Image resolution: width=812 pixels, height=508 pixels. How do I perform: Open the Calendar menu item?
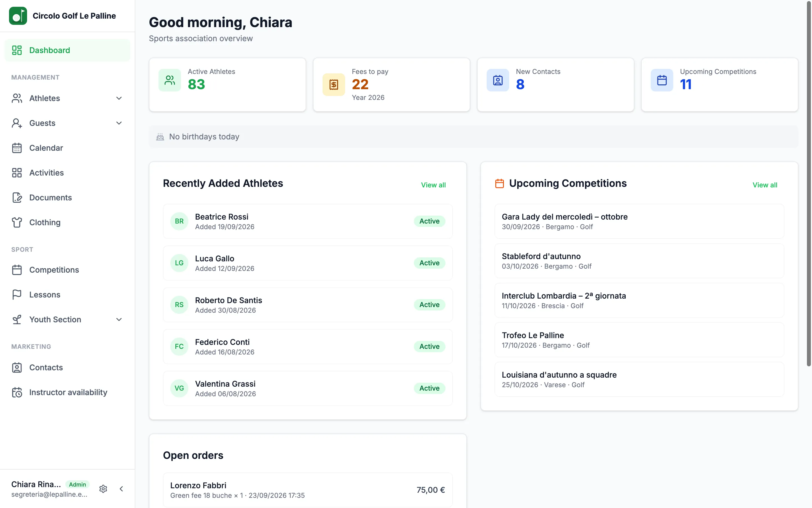[67, 148]
